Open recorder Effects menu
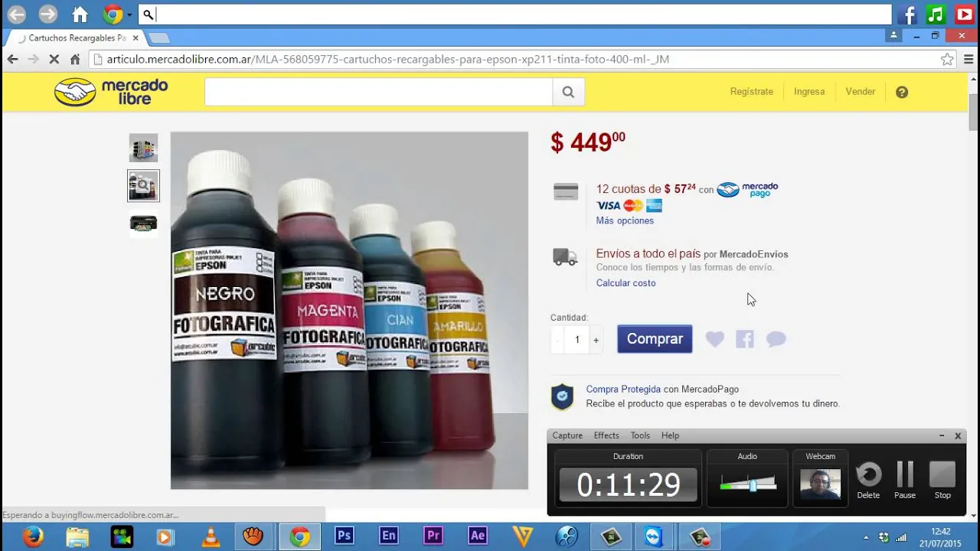This screenshot has width=980, height=551. 606,435
